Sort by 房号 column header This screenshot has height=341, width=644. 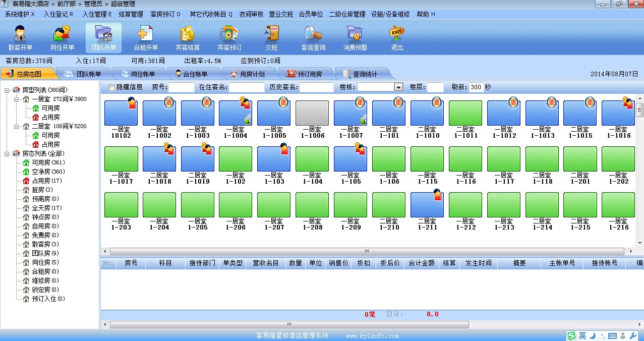(x=131, y=263)
